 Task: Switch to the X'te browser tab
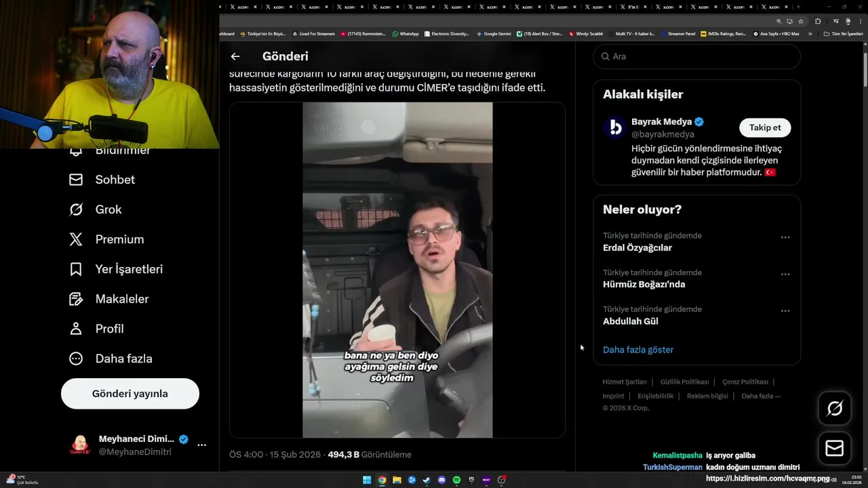click(x=633, y=7)
